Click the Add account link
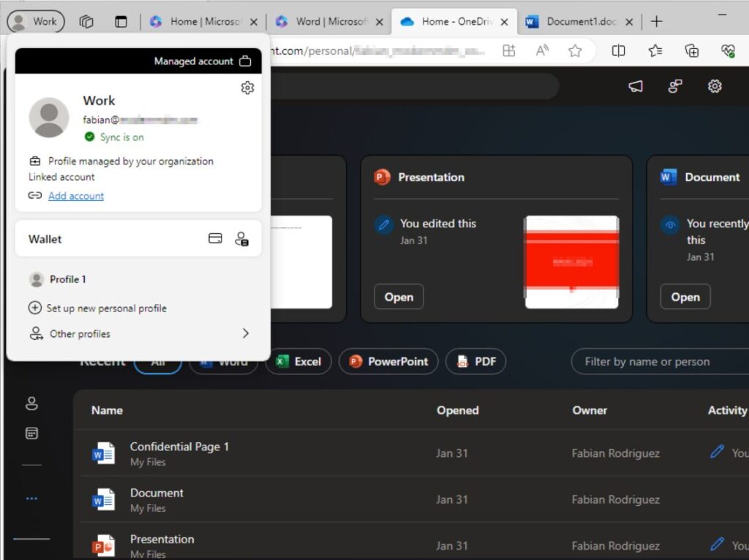 coord(75,195)
